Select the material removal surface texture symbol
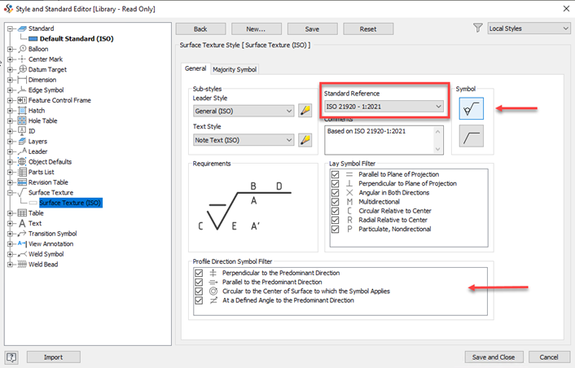The width and height of the screenshot is (575, 368). click(471, 108)
